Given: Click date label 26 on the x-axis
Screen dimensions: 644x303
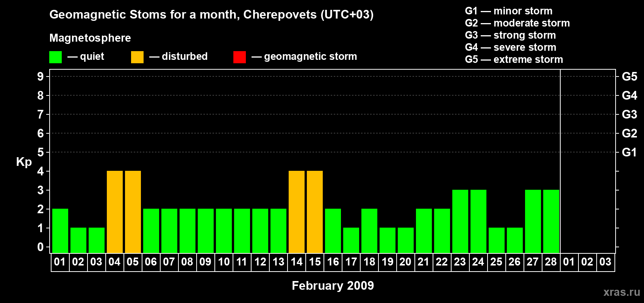Looking at the screenshot, I should coord(514,262).
